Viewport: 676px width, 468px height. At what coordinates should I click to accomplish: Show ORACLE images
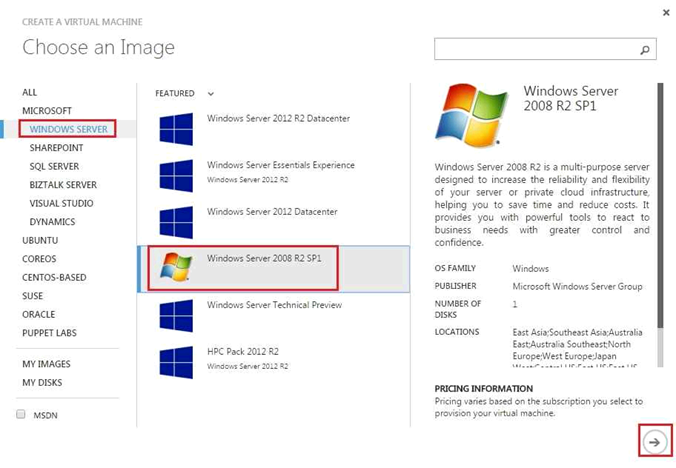(39, 315)
